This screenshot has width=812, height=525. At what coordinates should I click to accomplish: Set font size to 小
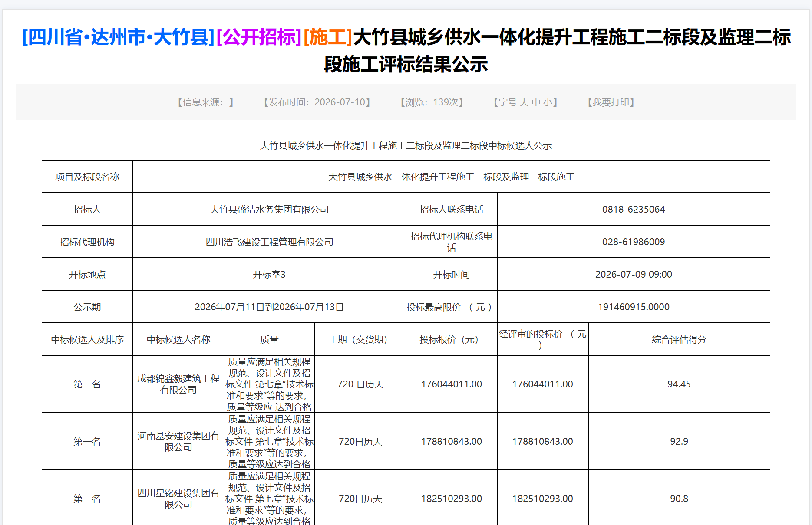548,102
